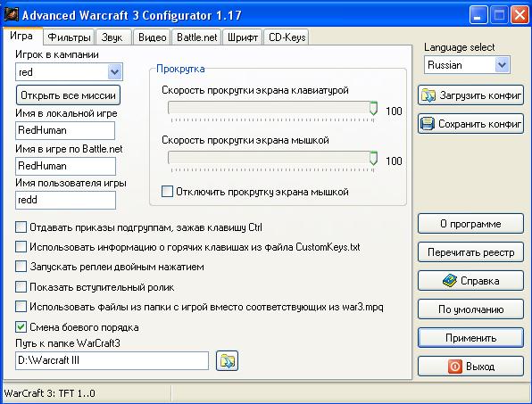Viewport: 532px width, 404px height.
Task: Click Имя пользователя игры field with redd
Action: point(65,200)
